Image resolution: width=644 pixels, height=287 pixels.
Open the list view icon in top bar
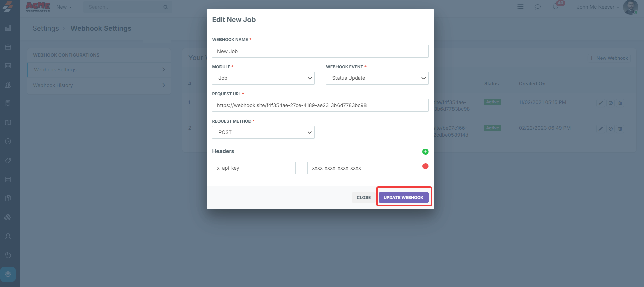(x=520, y=7)
